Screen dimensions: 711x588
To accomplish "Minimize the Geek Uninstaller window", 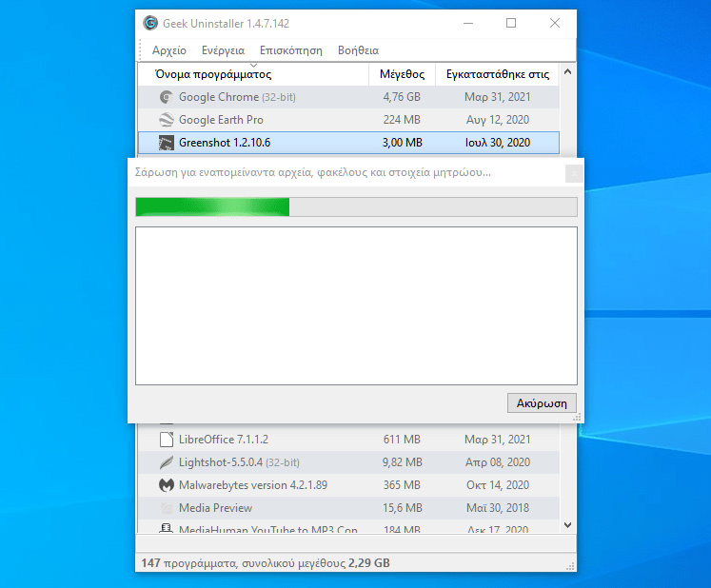I will [468, 23].
